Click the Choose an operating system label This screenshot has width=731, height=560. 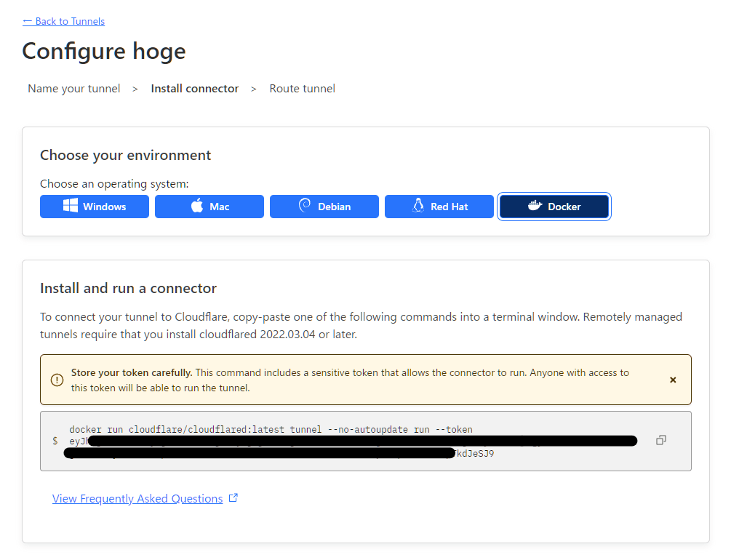click(114, 184)
